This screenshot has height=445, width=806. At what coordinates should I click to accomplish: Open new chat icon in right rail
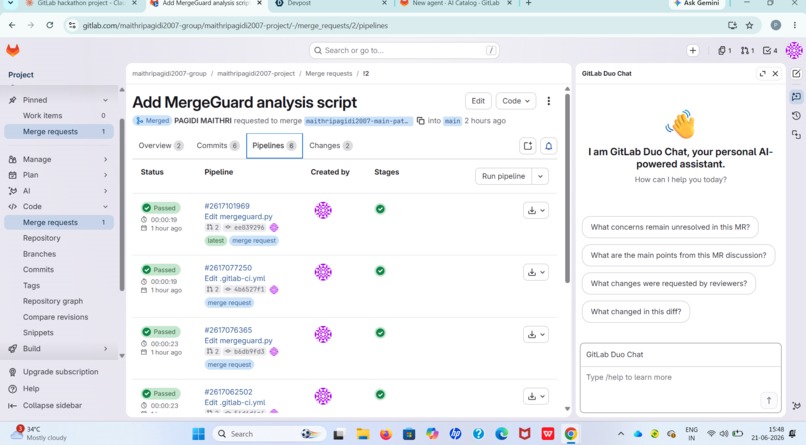[x=796, y=73]
